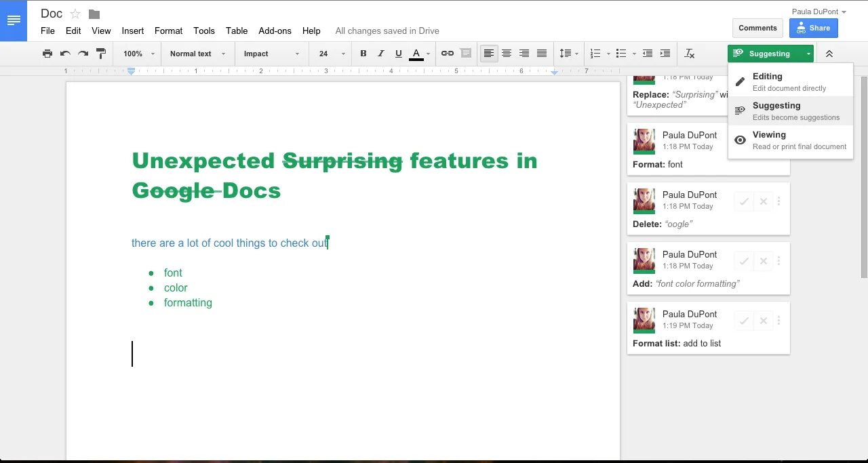Toggle italic formatting

click(x=381, y=54)
